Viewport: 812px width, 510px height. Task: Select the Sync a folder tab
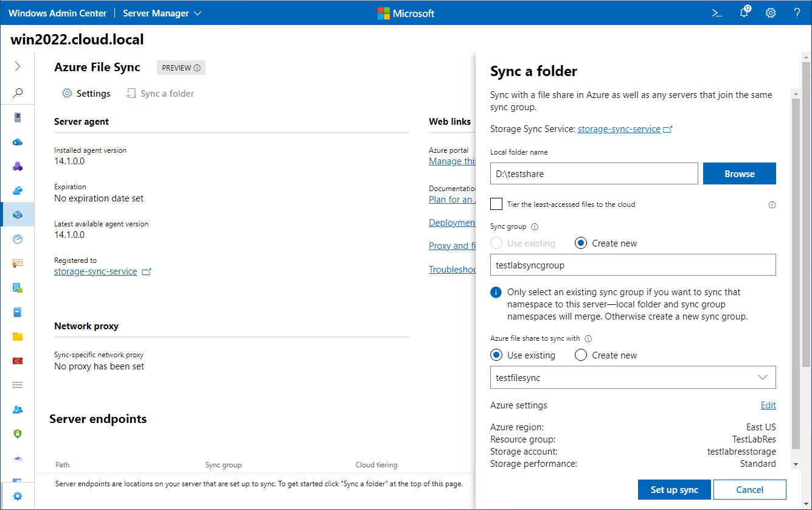[x=160, y=93]
